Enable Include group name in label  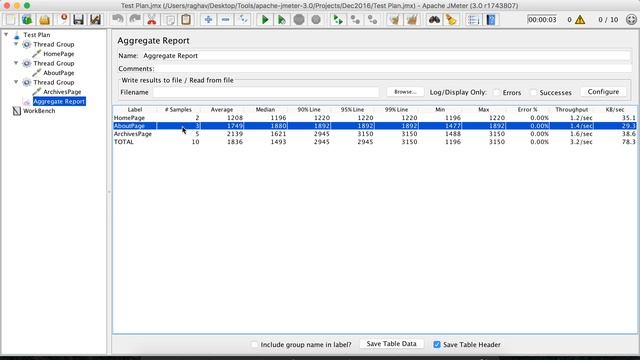[255, 344]
